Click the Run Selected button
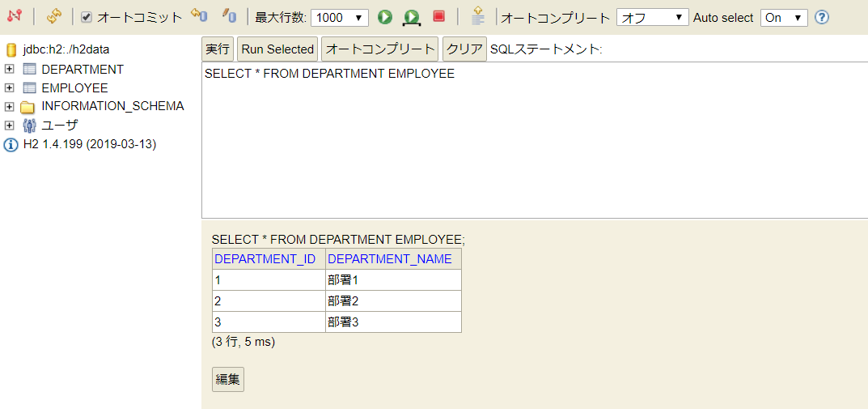The image size is (868, 409). pos(278,49)
